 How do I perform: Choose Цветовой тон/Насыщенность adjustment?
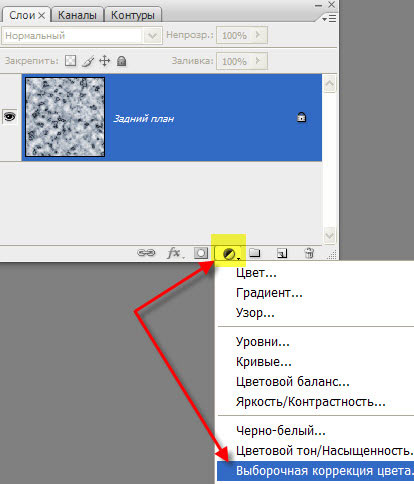point(324,451)
